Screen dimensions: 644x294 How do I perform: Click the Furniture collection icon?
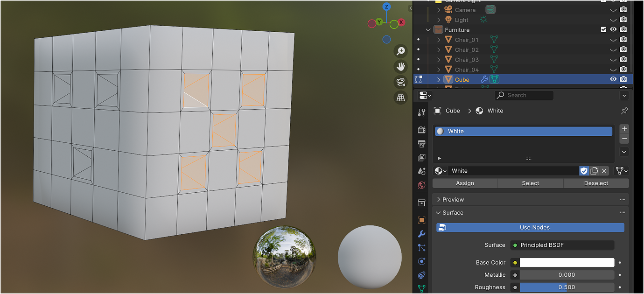pyautogui.click(x=438, y=30)
